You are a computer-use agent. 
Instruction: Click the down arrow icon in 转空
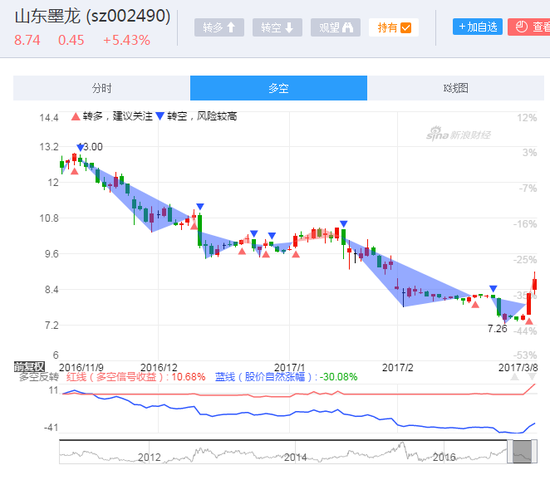[x=289, y=27]
